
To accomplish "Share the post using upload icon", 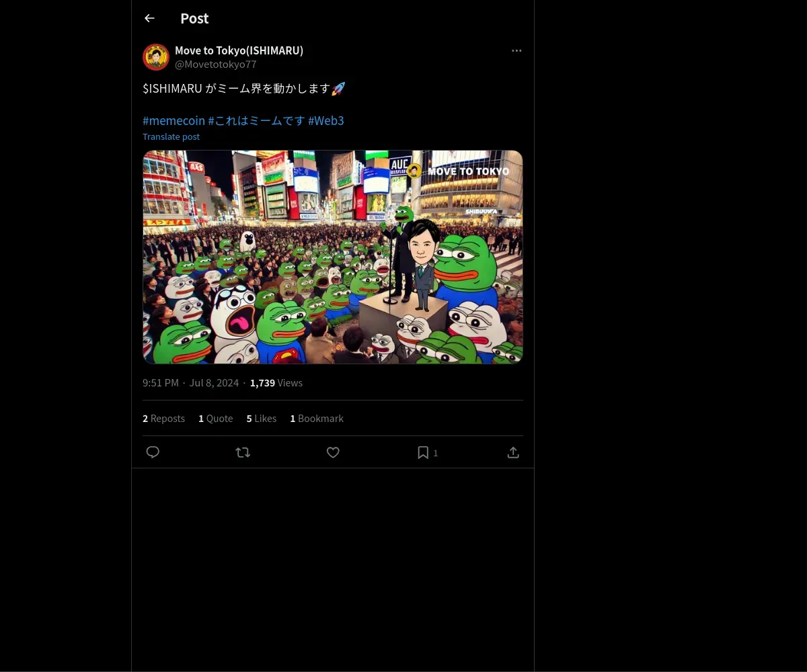I will point(513,452).
